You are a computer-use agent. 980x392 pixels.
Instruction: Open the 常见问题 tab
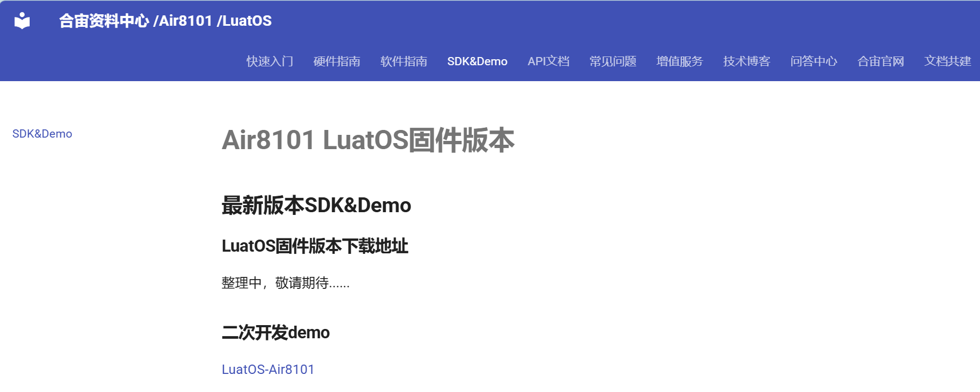coord(613,61)
